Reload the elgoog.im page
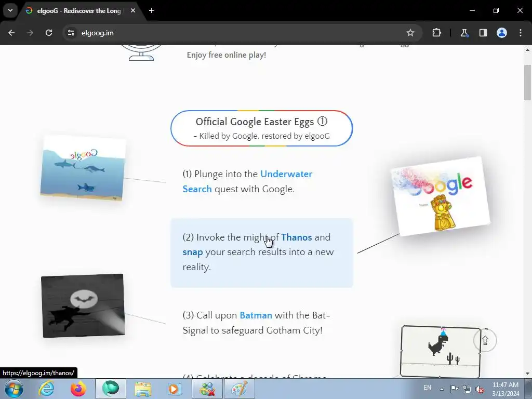 (x=49, y=33)
